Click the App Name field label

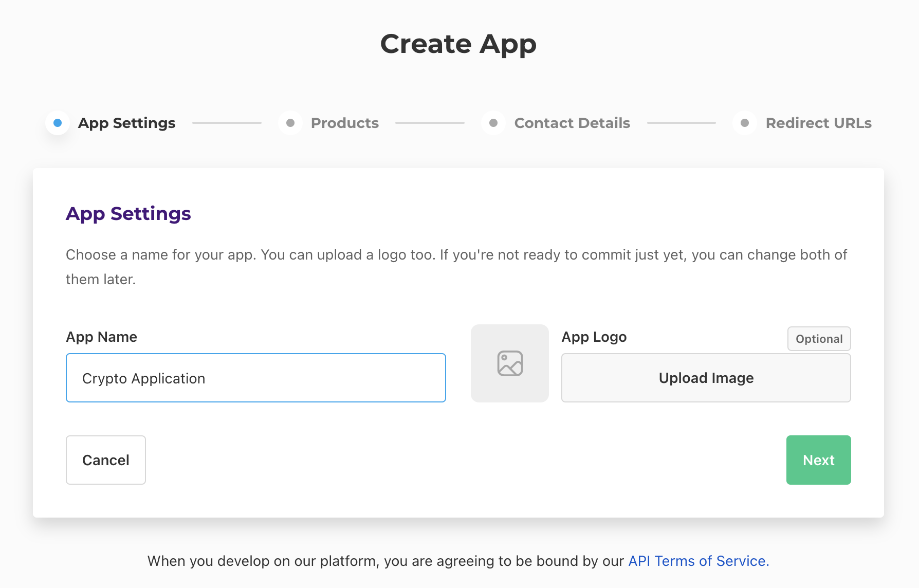pos(102,337)
